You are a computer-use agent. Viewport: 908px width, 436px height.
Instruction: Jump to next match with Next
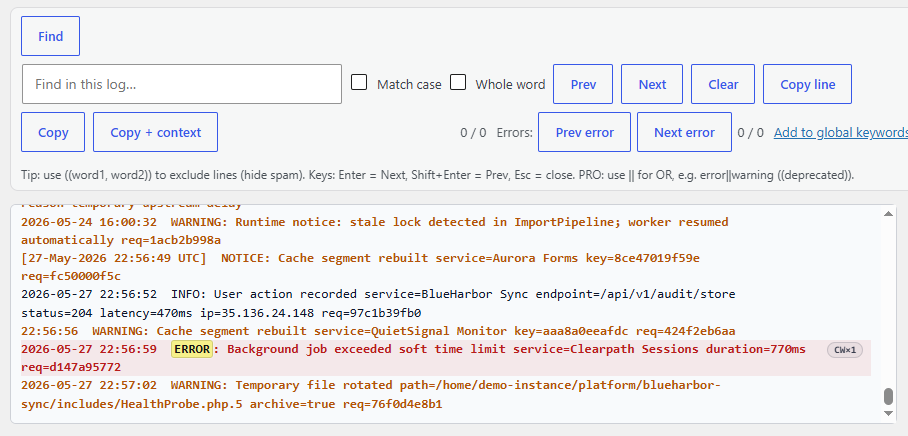point(652,84)
